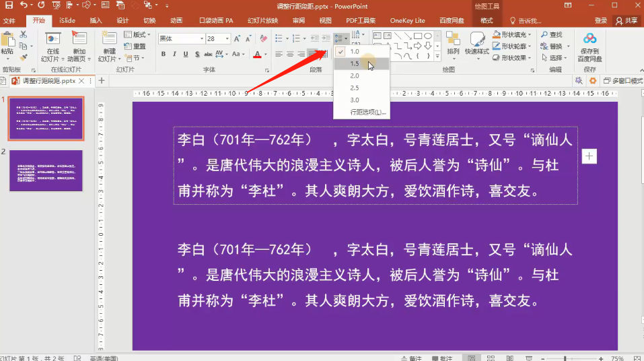Expand the shapes gallery more arrow
This screenshot has height=361, width=644.
pyautogui.click(x=437, y=57)
